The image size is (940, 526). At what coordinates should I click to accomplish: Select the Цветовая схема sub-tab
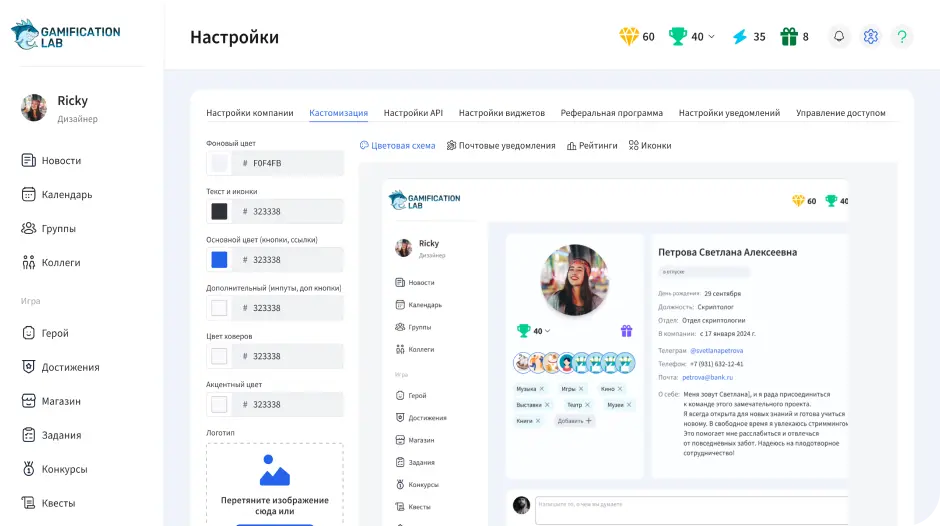(x=397, y=146)
